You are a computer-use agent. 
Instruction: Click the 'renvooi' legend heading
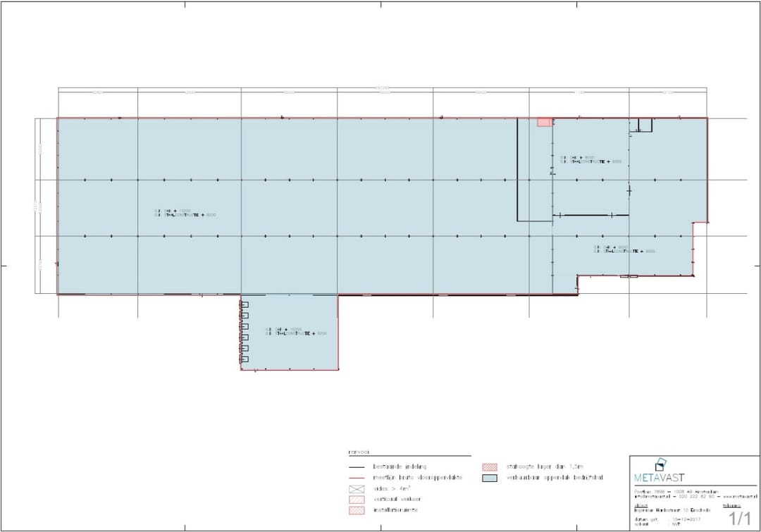(359, 452)
